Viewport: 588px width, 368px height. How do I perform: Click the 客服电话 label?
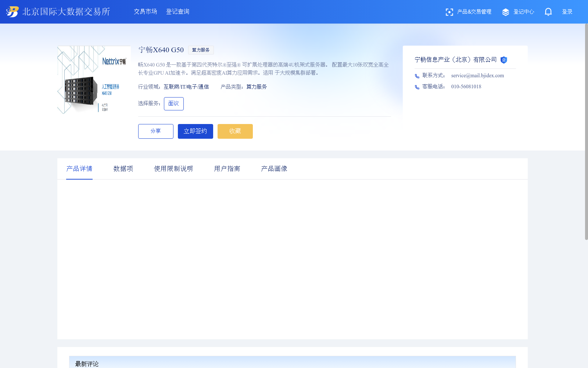click(434, 86)
